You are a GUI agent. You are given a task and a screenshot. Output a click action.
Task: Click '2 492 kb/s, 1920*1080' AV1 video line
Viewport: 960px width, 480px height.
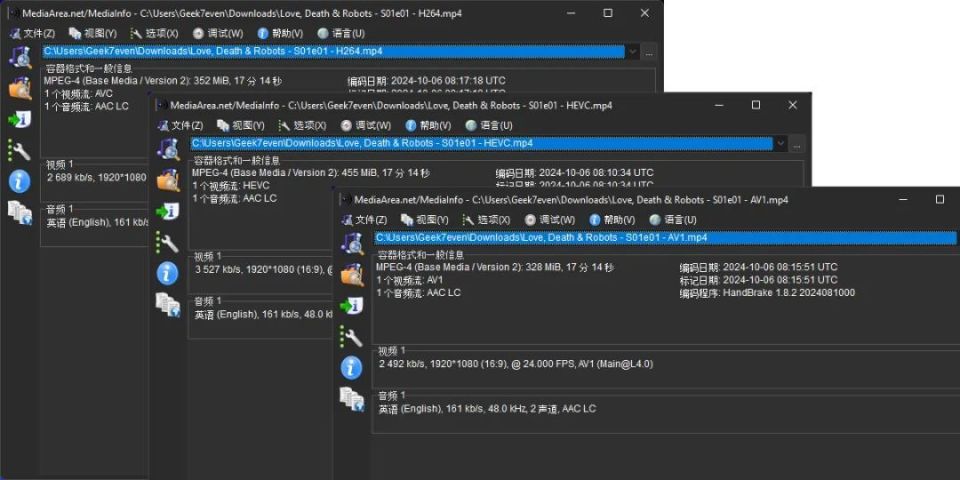tap(516, 364)
